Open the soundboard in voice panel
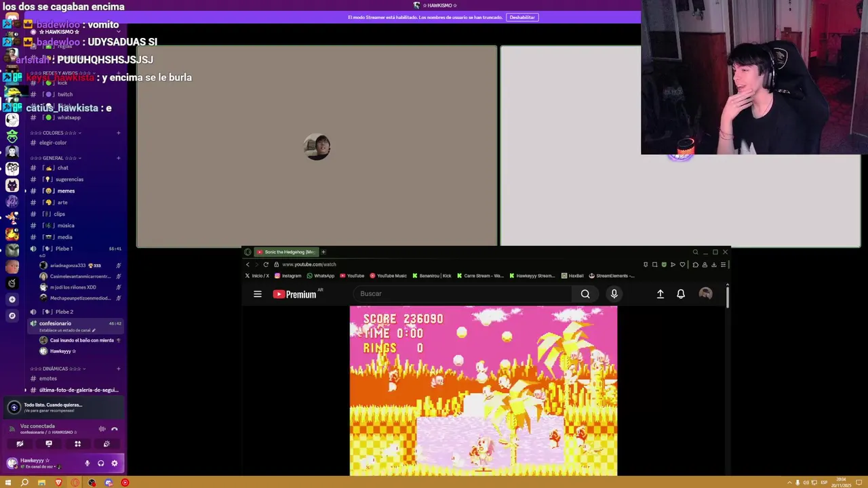This screenshot has width=868, height=488. pos(106,444)
